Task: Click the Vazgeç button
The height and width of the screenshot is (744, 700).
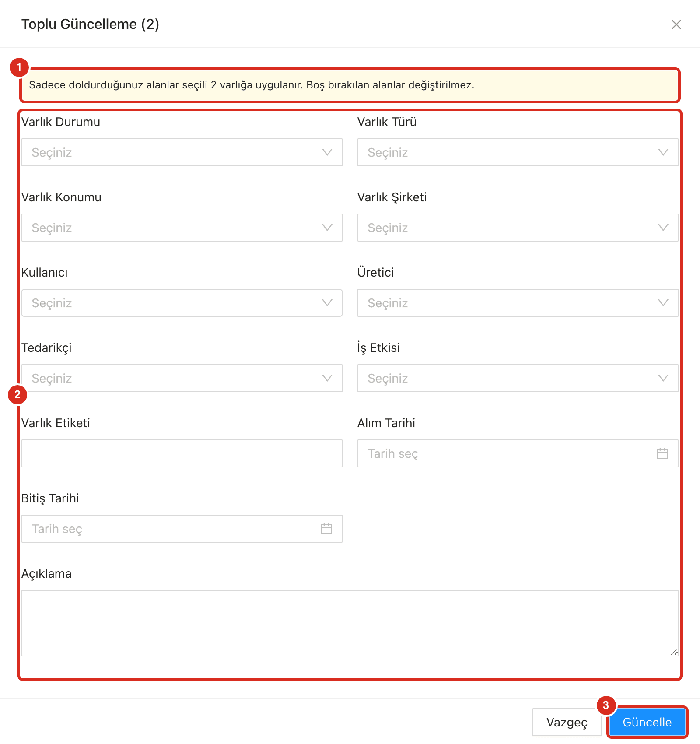Action: 567,722
